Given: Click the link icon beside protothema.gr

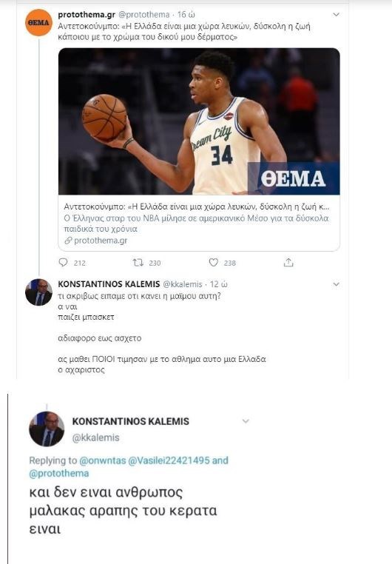Looking at the screenshot, I should click(x=68, y=241).
